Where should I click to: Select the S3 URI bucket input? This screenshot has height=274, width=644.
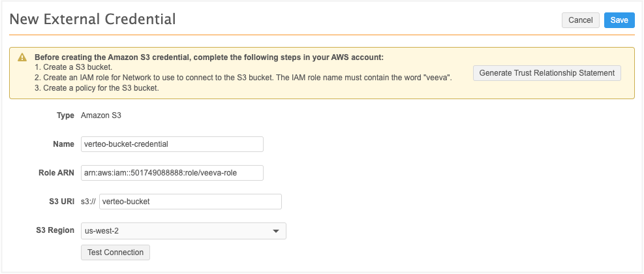[190, 202]
